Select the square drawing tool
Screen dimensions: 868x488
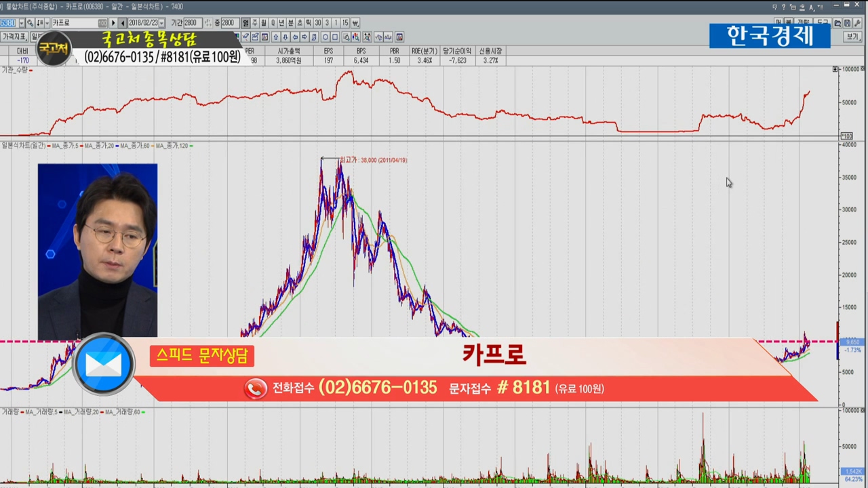click(335, 37)
